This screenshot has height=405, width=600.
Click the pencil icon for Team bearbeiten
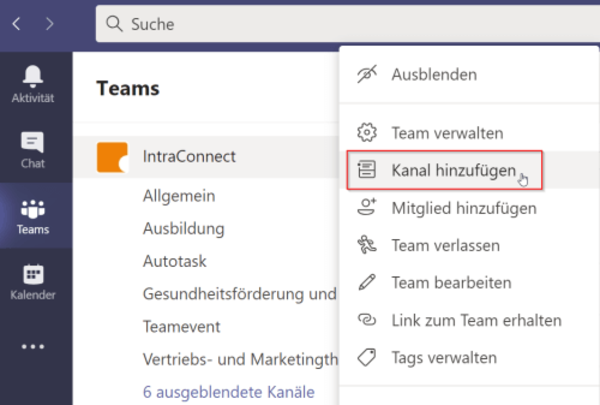pyautogui.click(x=367, y=282)
